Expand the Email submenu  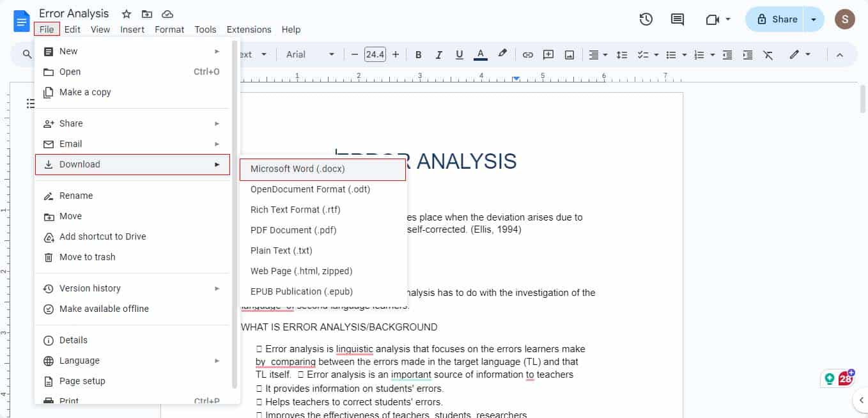pos(132,144)
